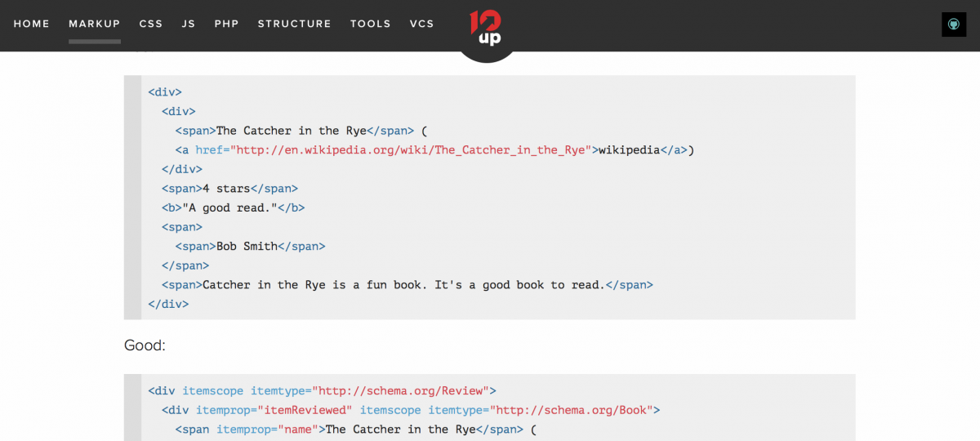Click the 'Good:' label text

(145, 345)
